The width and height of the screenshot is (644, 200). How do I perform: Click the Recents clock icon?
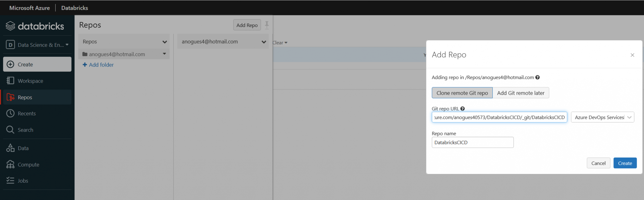point(10,113)
